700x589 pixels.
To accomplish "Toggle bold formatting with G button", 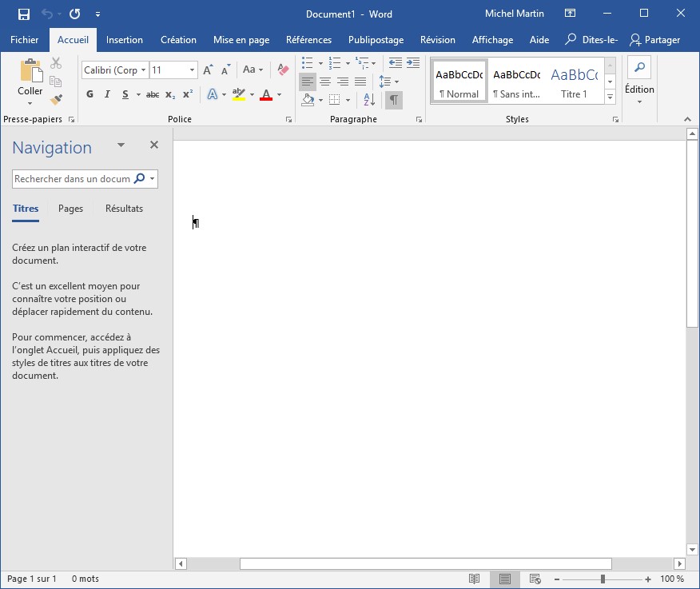I will [x=89, y=94].
